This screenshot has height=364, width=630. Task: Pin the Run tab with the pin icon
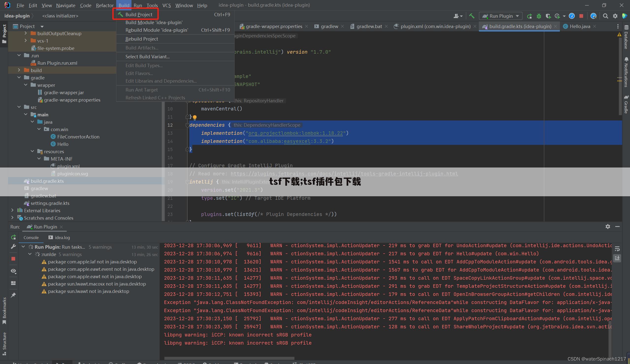[14, 295]
